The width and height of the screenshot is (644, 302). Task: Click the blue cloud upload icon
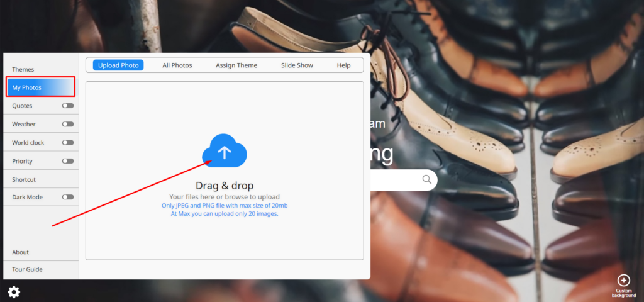click(225, 152)
